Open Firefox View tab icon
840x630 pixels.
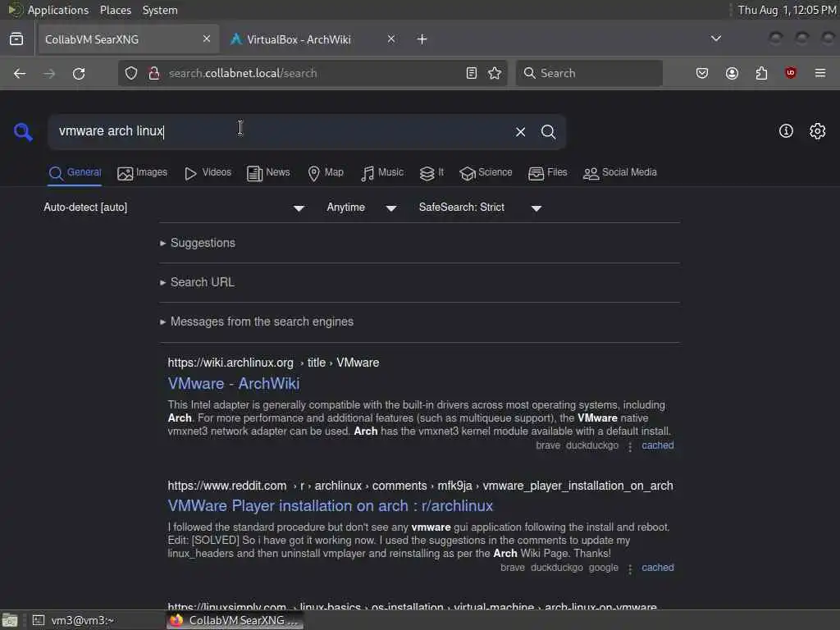[x=16, y=39]
